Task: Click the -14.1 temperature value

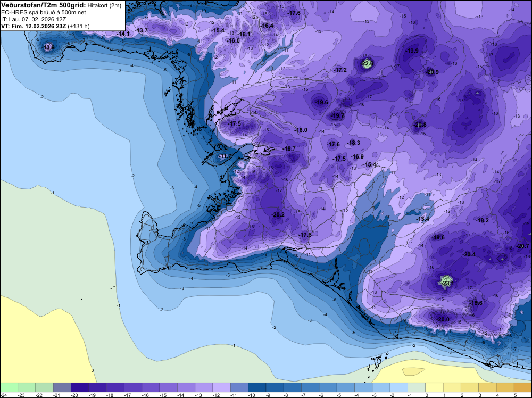Action: [x=123, y=34]
